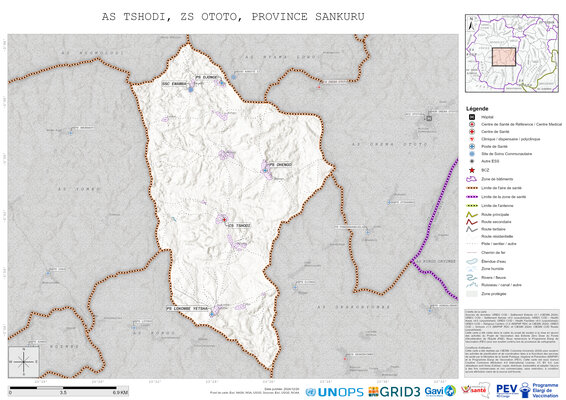Click the map title AS TSHODI, ZS OTOTO
Screen dimensions: 566x400
pos(233,17)
